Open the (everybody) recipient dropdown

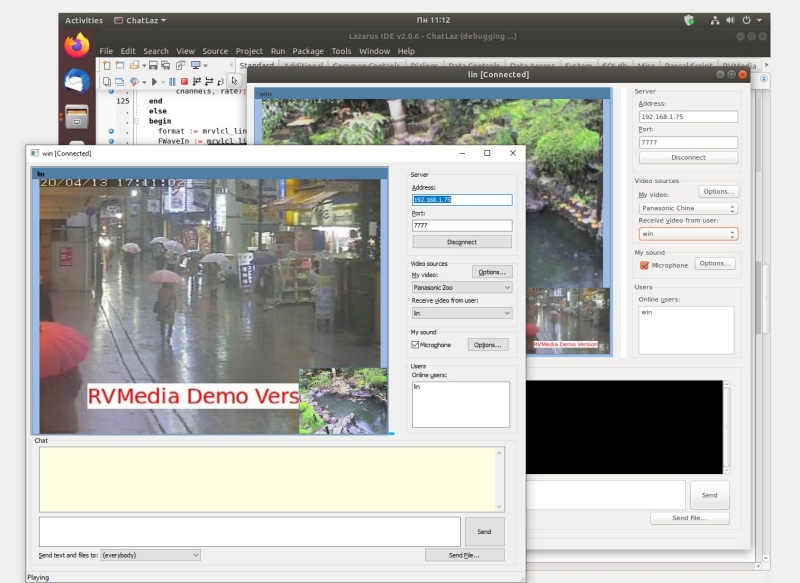(150, 554)
